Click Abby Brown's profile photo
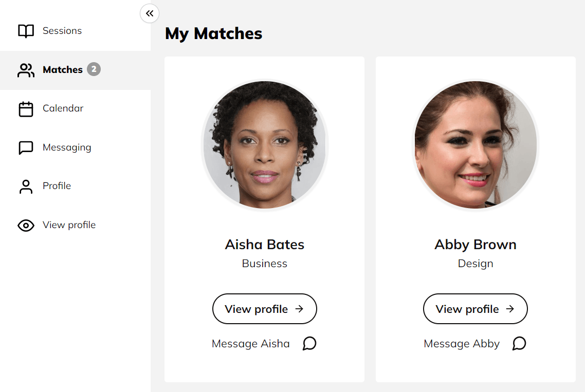 pos(476,145)
